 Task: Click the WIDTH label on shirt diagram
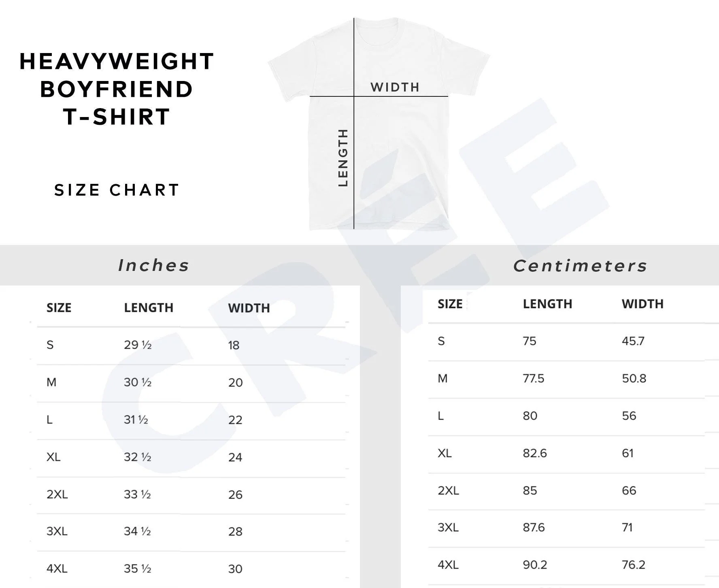395,87
